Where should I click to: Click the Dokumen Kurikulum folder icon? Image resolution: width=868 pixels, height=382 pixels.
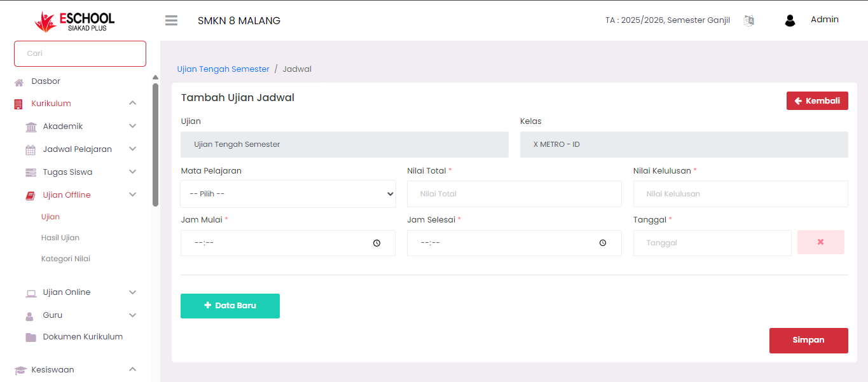pyautogui.click(x=31, y=338)
